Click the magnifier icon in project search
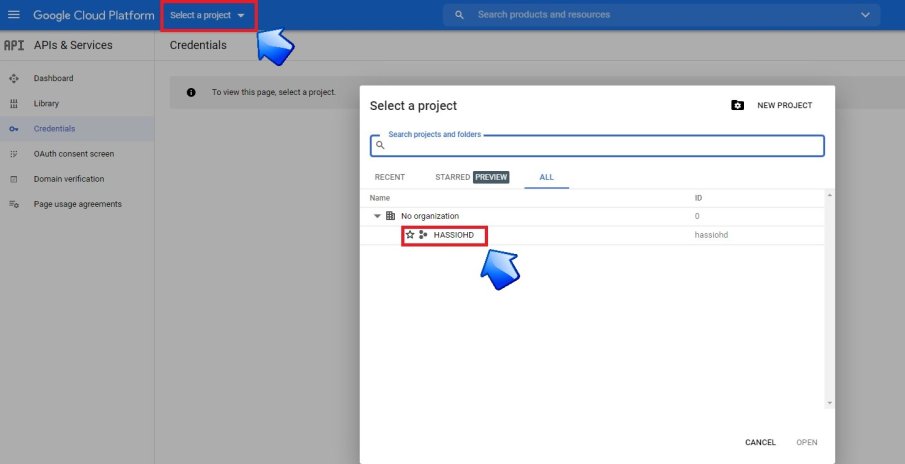Screen dimensions: 905x464 (x=380, y=145)
